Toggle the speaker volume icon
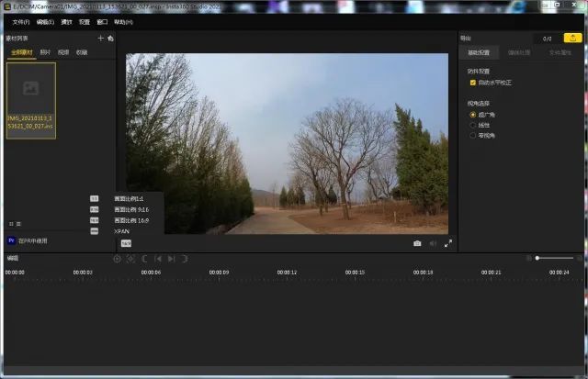This screenshot has width=588, height=379. tap(433, 243)
